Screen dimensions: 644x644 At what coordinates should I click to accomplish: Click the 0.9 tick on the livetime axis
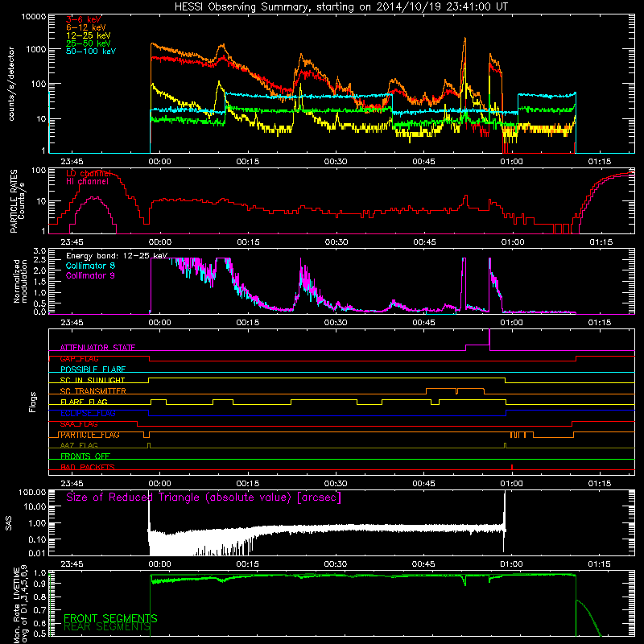click(x=39, y=584)
